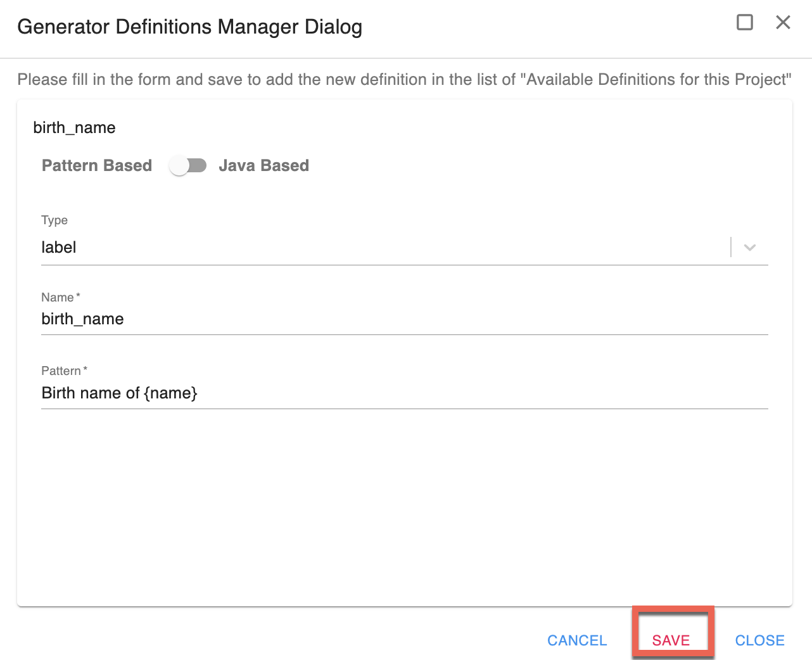Click the "Please fill in the form" instruction text
This screenshot has height=660, width=812.
coord(404,80)
